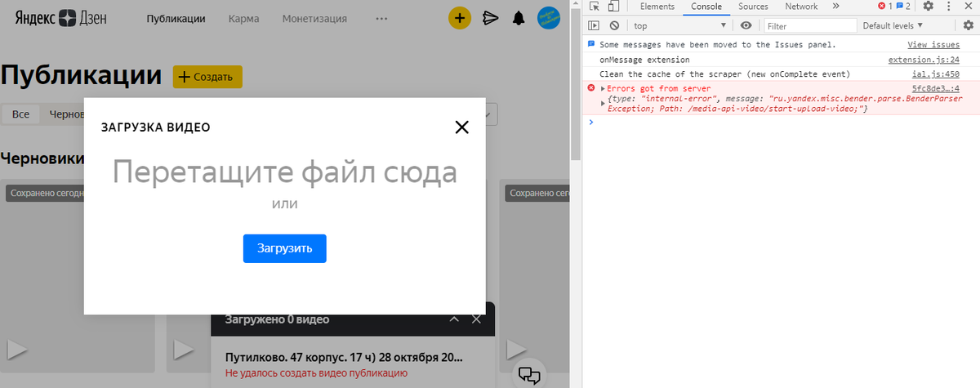
Task: Switch to the Sources tab in DevTools
Action: [753, 7]
